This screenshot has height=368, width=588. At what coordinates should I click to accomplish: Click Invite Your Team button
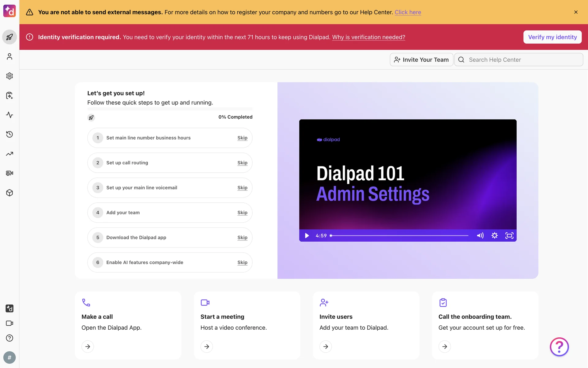(421, 60)
